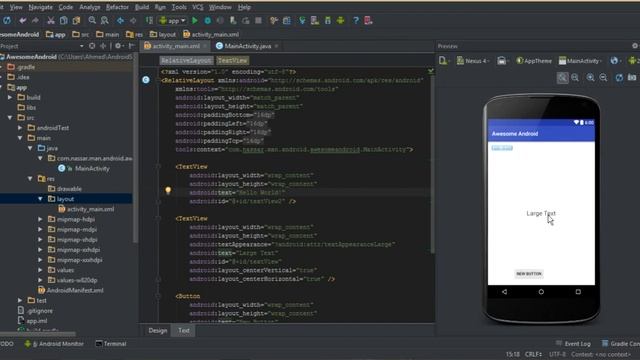
Task: Click the Cut scissors icon
Action: coord(51,20)
